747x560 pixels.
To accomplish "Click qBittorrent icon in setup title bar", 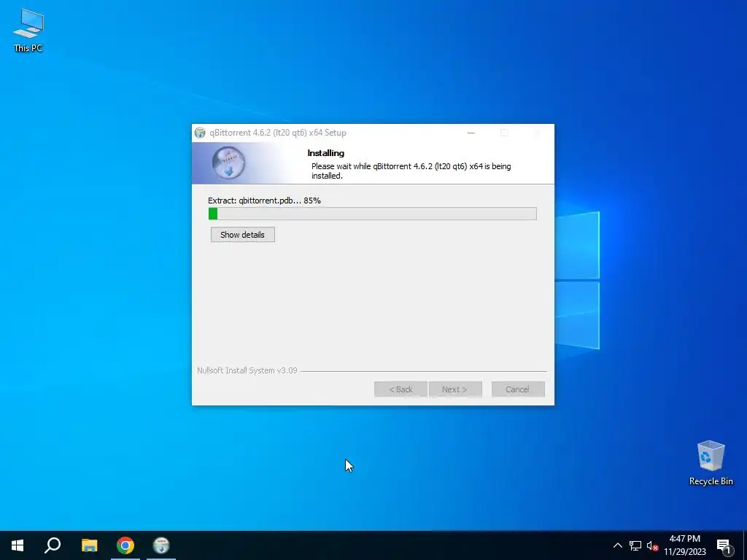I will coord(200,133).
